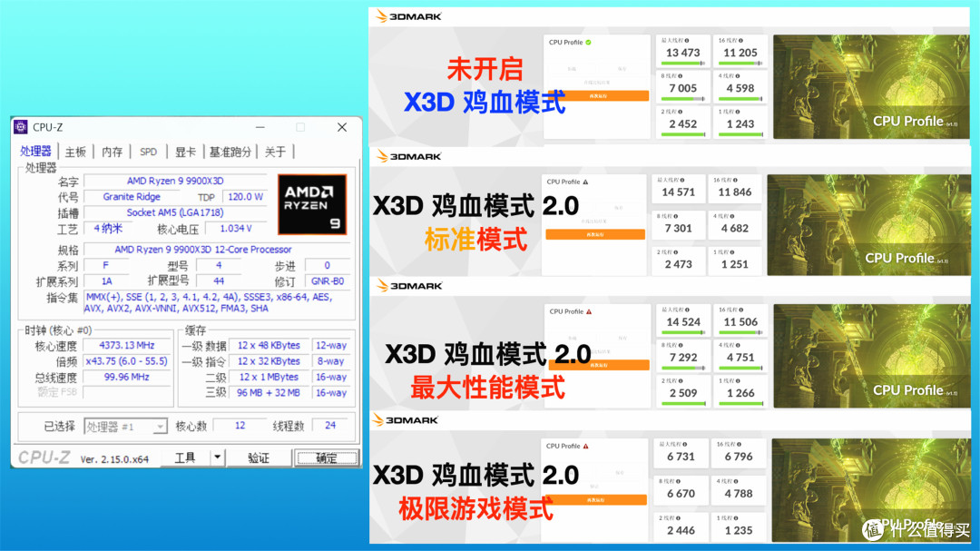Click the green progress bar under score 2 509
The width and height of the screenshot is (980, 551).
[682, 404]
